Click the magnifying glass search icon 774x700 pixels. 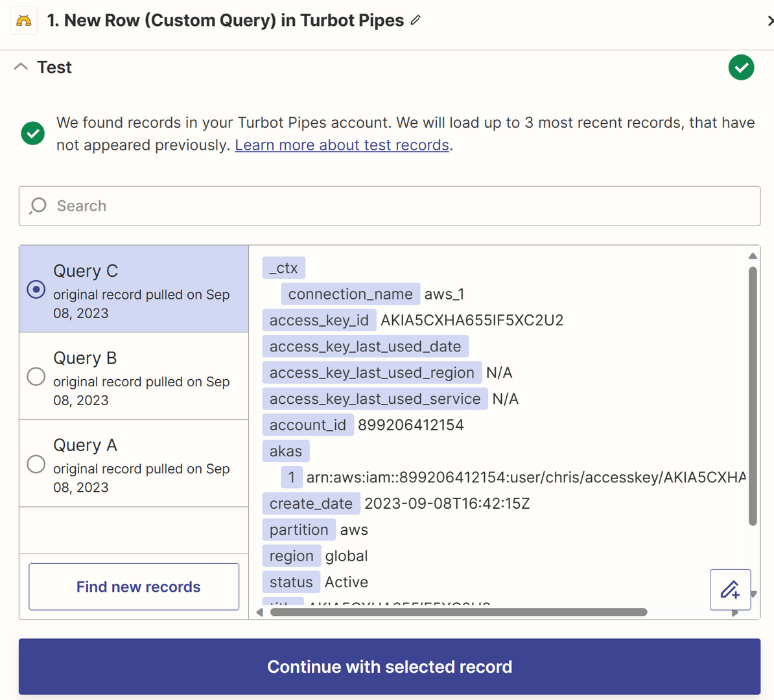tap(38, 205)
